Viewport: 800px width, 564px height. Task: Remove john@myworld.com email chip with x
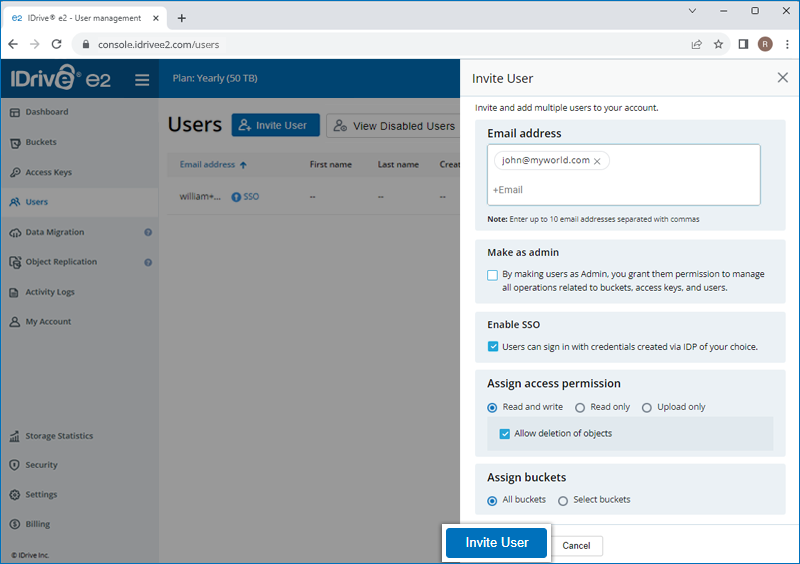pos(597,161)
